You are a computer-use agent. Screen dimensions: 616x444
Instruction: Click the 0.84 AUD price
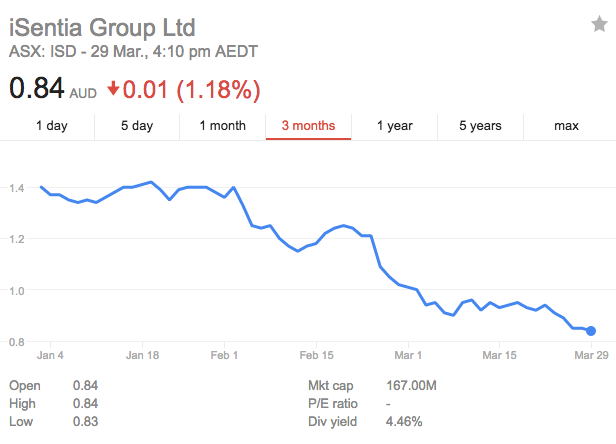click(53, 88)
